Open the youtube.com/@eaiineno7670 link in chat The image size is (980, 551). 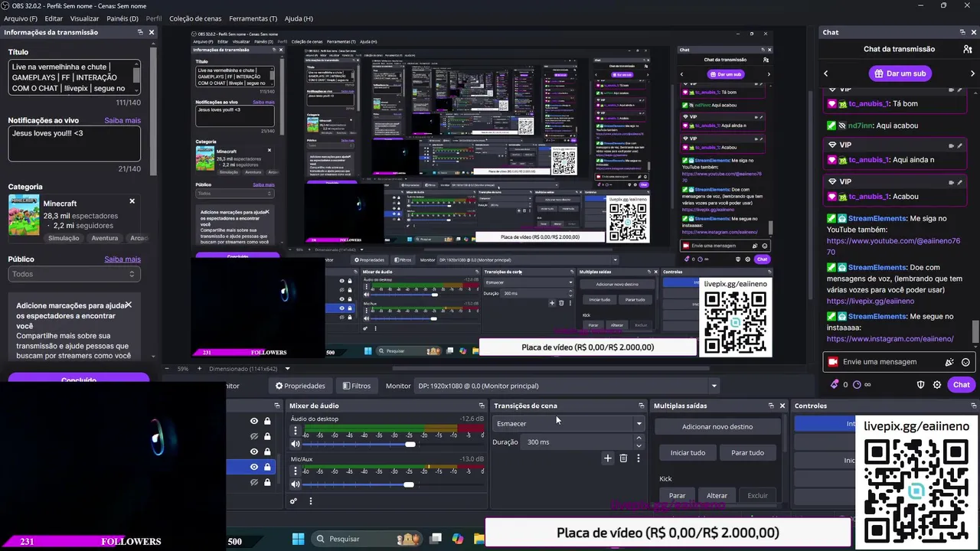coord(893,246)
